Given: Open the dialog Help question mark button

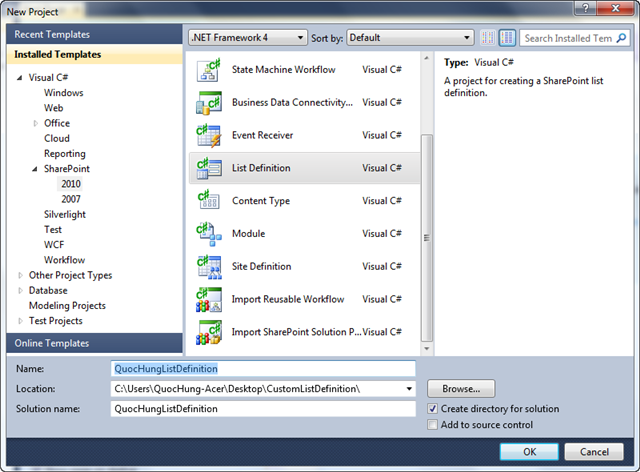Looking at the screenshot, I should pos(585,8).
